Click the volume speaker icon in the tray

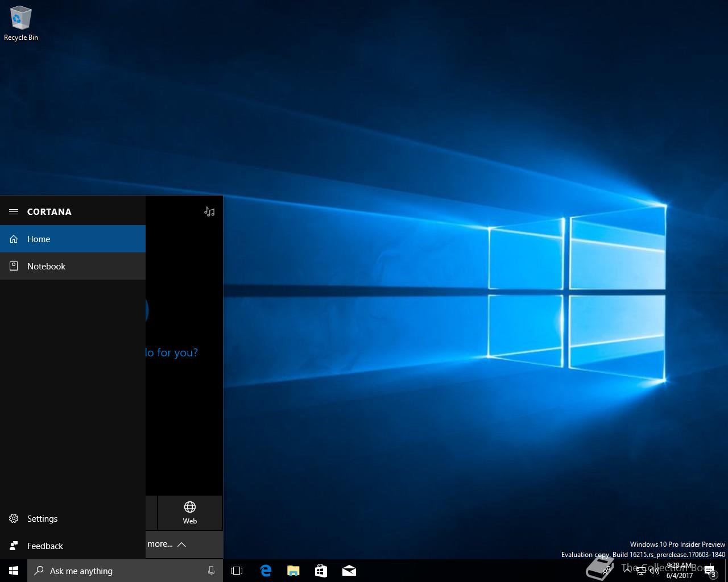pyautogui.click(x=654, y=571)
